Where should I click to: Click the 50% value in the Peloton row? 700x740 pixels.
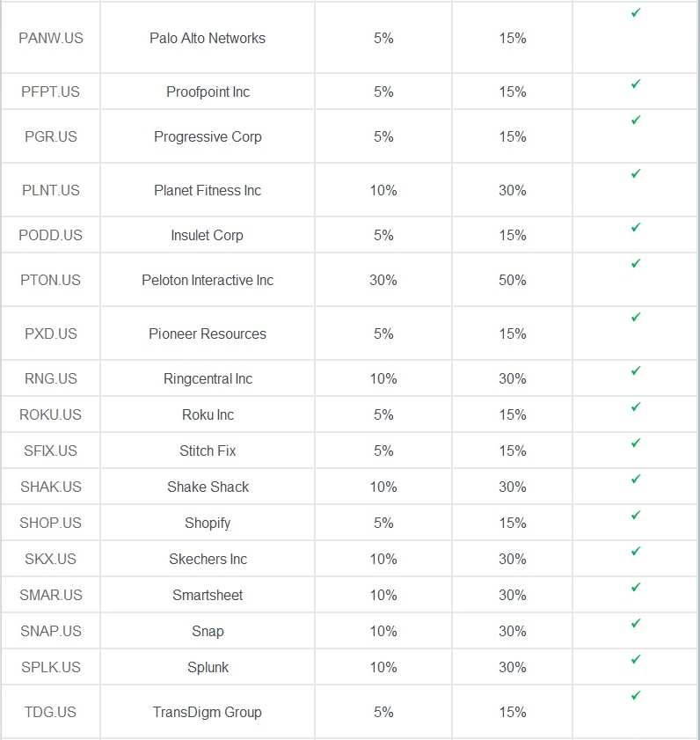pos(513,280)
